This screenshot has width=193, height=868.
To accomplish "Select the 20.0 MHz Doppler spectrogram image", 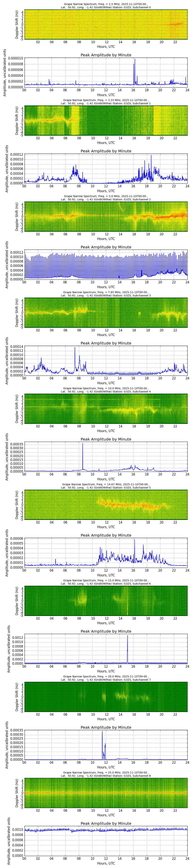I will (106, 697).
